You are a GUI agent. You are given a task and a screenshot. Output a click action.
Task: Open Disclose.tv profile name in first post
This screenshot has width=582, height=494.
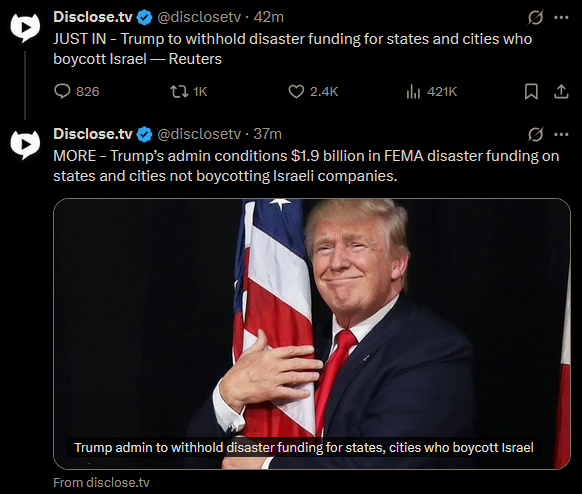[x=93, y=17]
